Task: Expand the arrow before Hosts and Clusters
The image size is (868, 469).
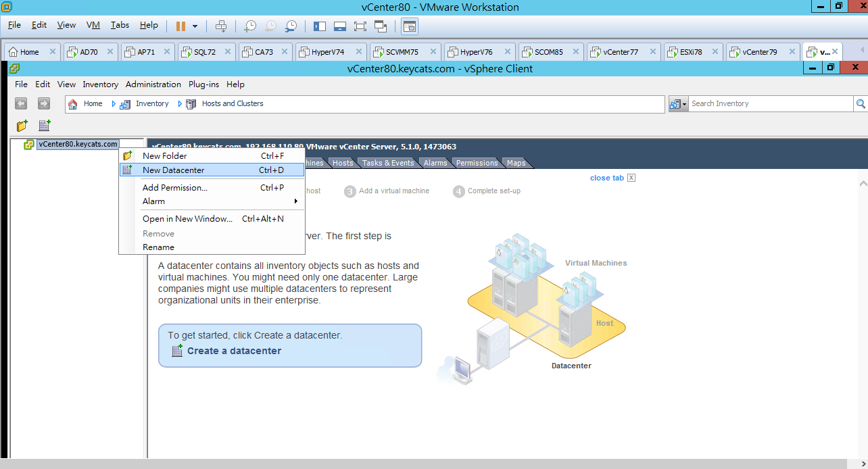Action: (180, 103)
